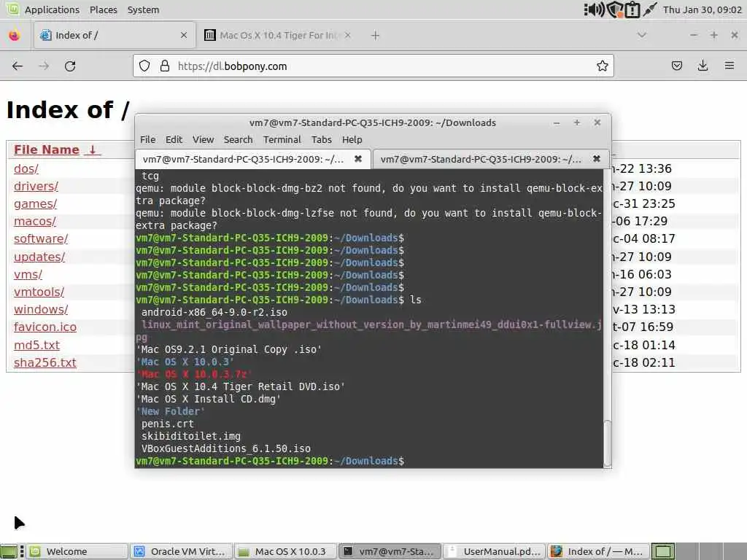The height and width of the screenshot is (560, 747).
Task: Close the second terminal tab
Action: pos(597,158)
